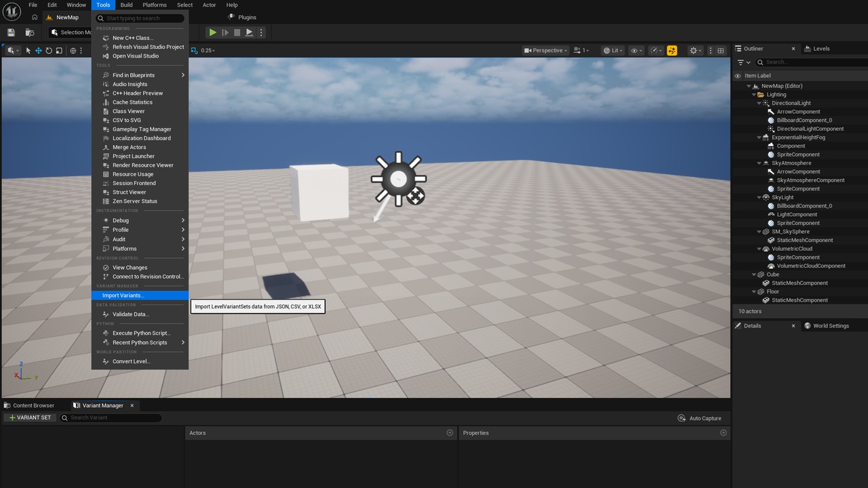Click the green Play button

[213, 33]
